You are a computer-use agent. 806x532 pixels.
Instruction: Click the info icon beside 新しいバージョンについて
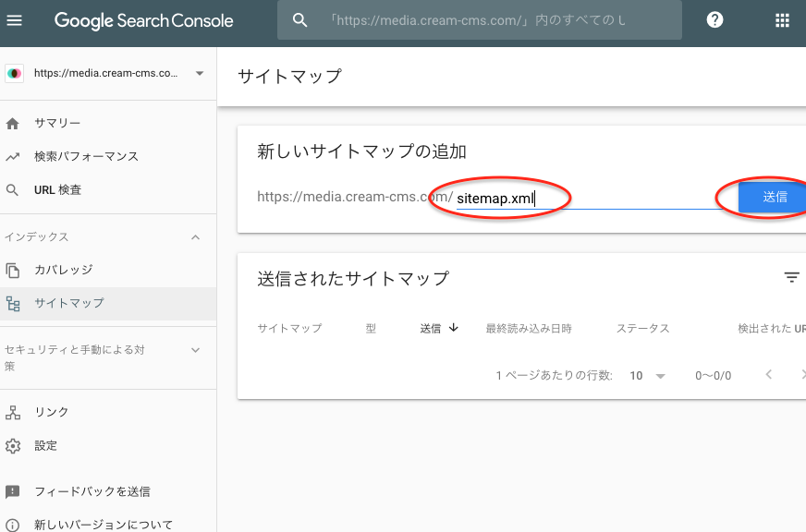pos(12,525)
